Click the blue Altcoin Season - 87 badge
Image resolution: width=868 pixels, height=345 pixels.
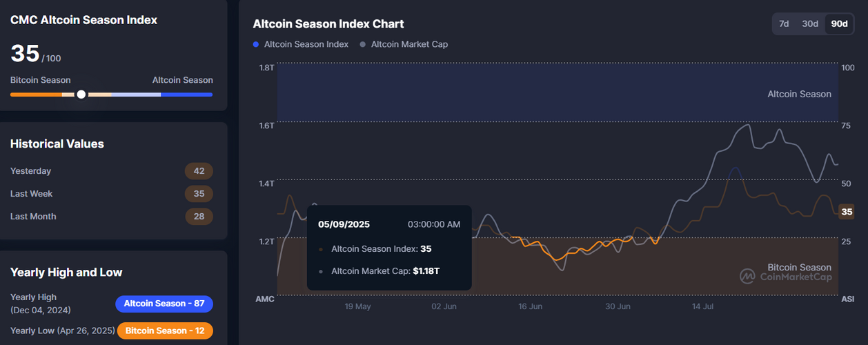click(164, 304)
